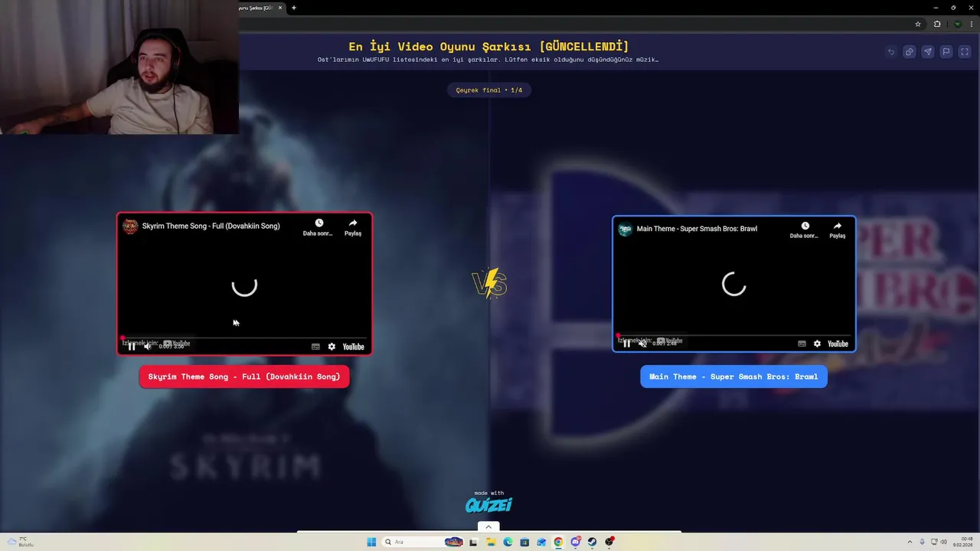
Task: Show hidden system tray icons
Action: [910, 542]
